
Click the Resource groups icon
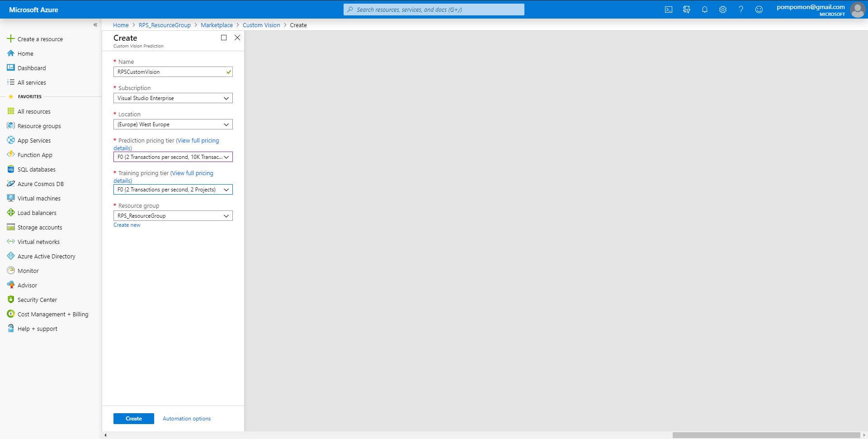[11, 126]
